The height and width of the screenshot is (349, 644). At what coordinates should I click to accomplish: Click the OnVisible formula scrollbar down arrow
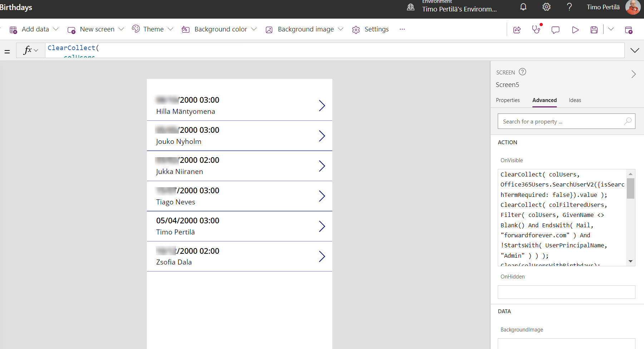[x=630, y=261]
